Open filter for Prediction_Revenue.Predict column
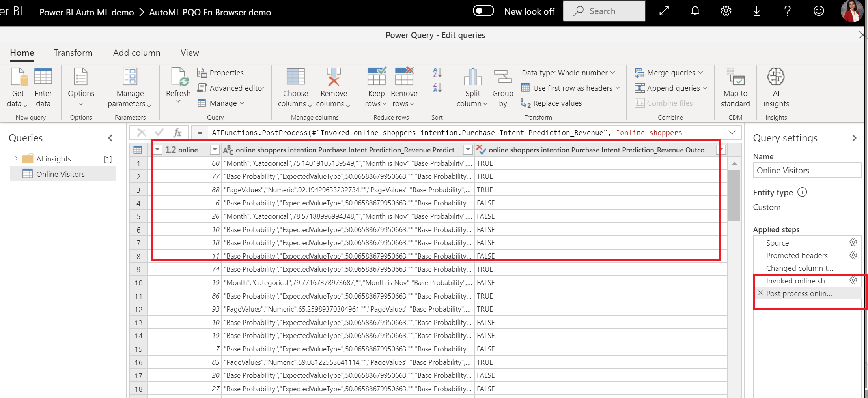This screenshot has height=398, width=868. click(468, 150)
